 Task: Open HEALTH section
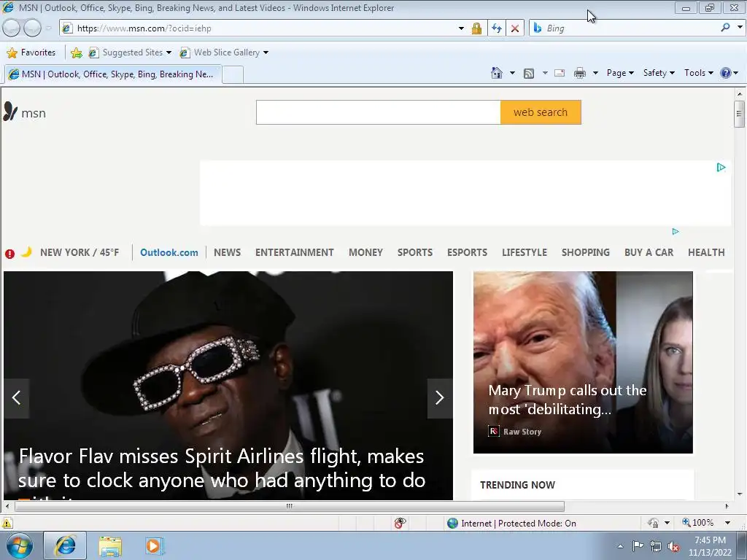click(706, 252)
